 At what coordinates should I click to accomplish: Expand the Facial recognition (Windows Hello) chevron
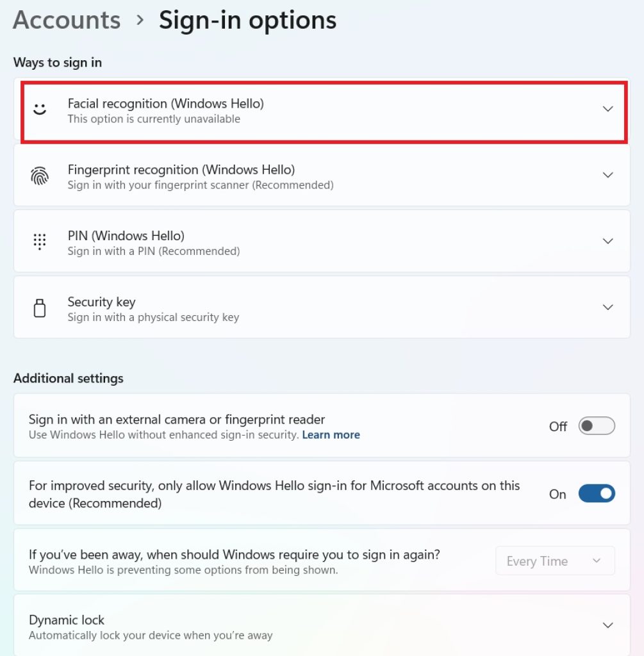pyautogui.click(x=607, y=109)
